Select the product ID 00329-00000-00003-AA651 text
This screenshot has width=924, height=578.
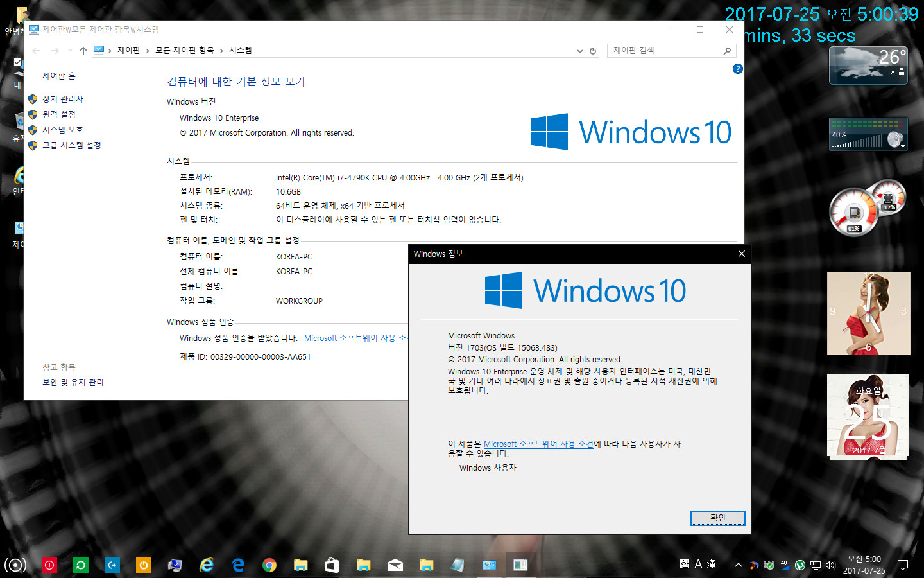click(x=261, y=357)
